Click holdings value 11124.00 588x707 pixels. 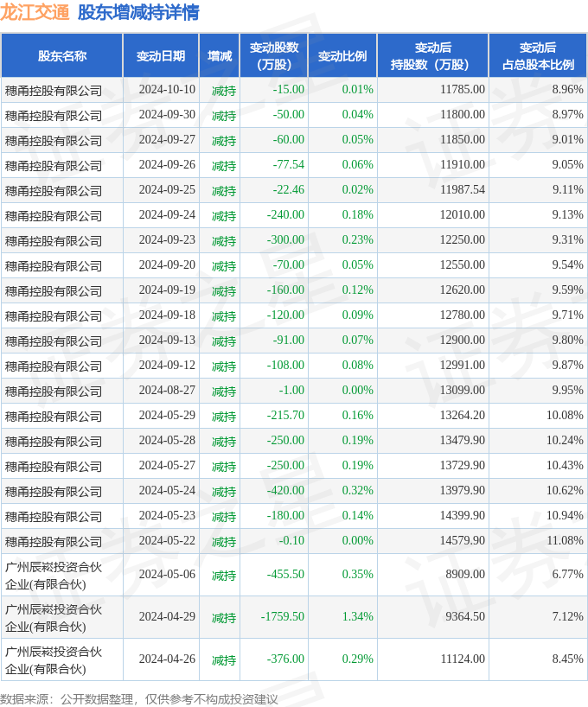(x=463, y=659)
